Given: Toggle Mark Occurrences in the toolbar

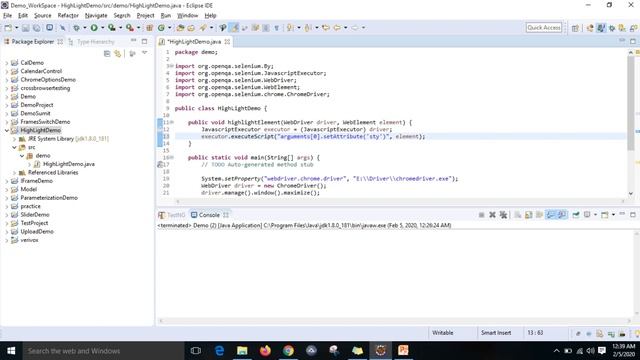Looking at the screenshot, I should coord(234,28).
